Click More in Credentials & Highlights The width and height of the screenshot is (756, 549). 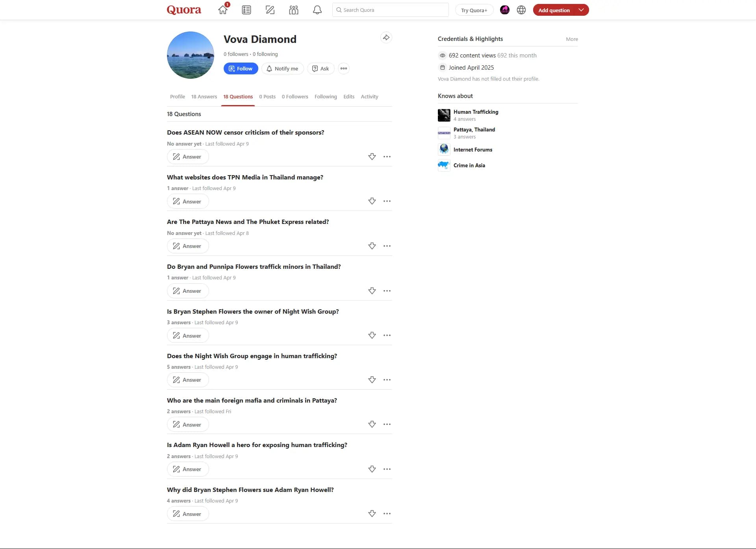pos(572,39)
